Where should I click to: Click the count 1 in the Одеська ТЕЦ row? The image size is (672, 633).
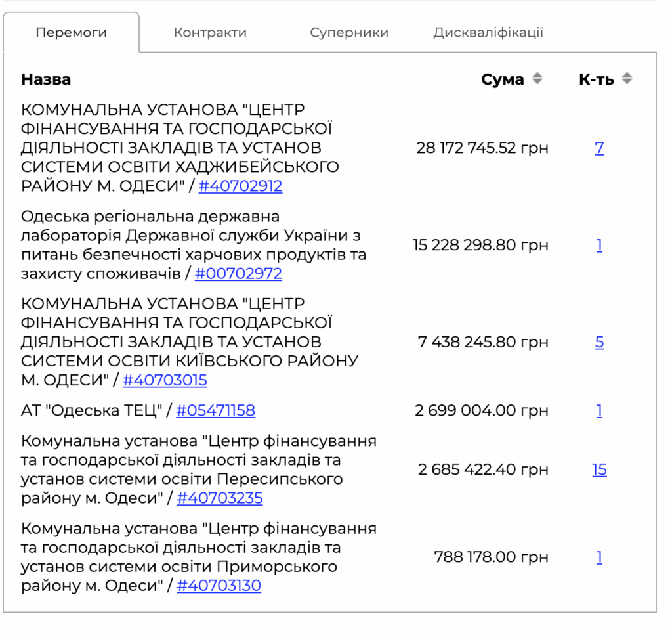(x=599, y=411)
